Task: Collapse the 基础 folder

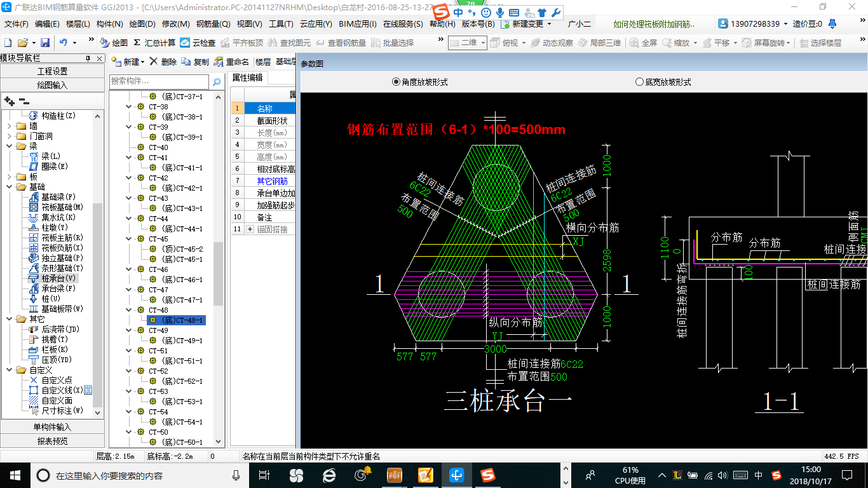Action: coord(9,187)
